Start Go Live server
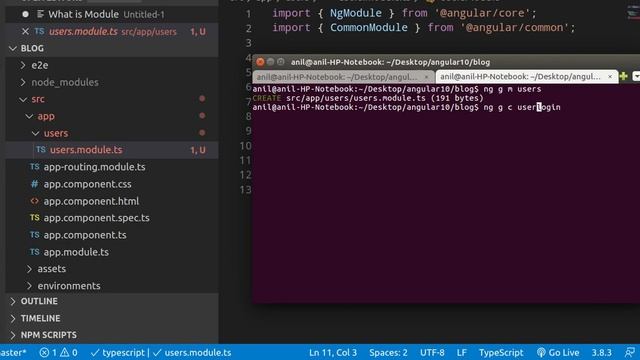 tap(558, 353)
